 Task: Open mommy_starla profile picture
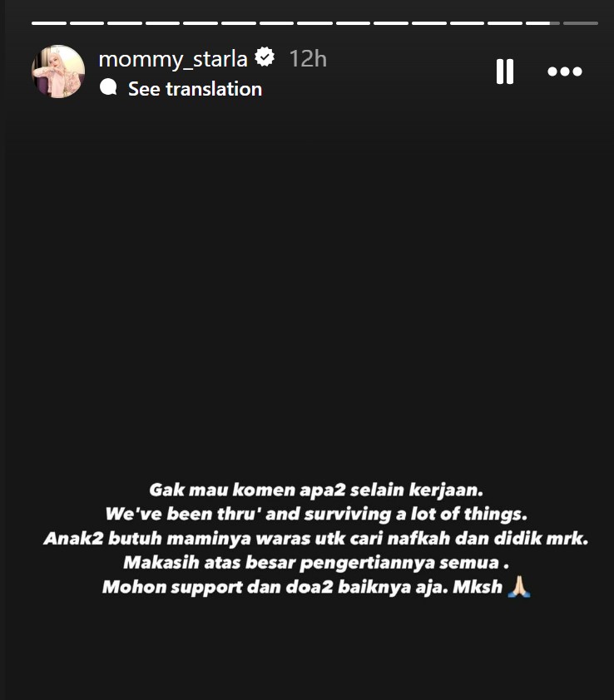(58, 71)
